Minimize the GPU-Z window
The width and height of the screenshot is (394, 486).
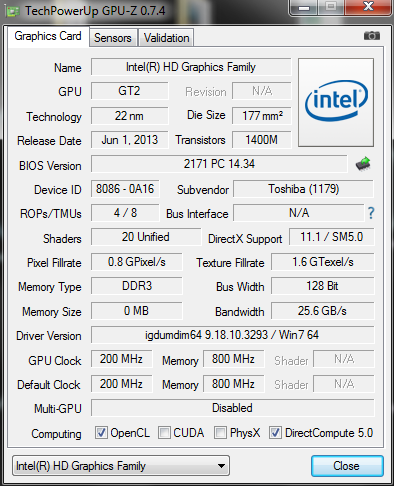[x=304, y=8]
